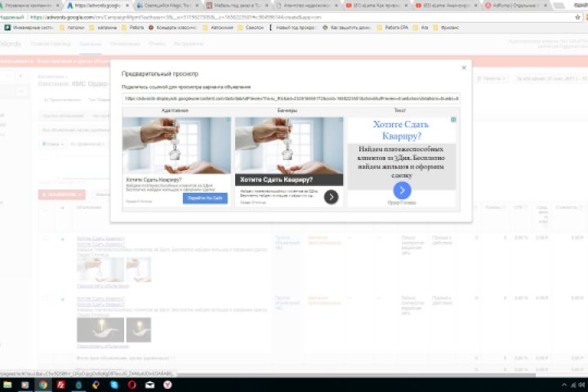Toggle first ad row's green status dot
The width and height of the screenshot is (588, 392).
pyautogui.click(x=63, y=239)
